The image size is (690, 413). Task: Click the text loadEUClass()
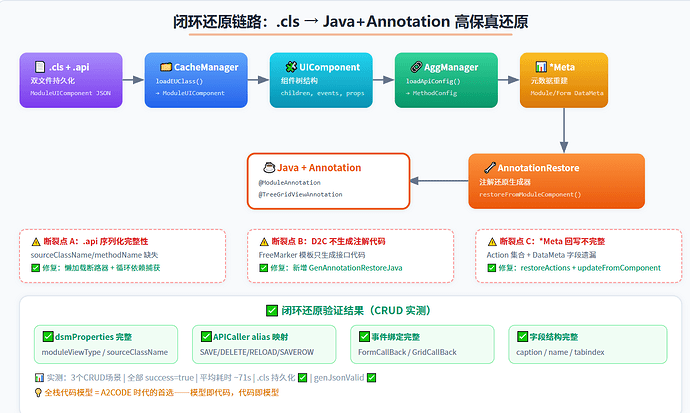pos(179,81)
